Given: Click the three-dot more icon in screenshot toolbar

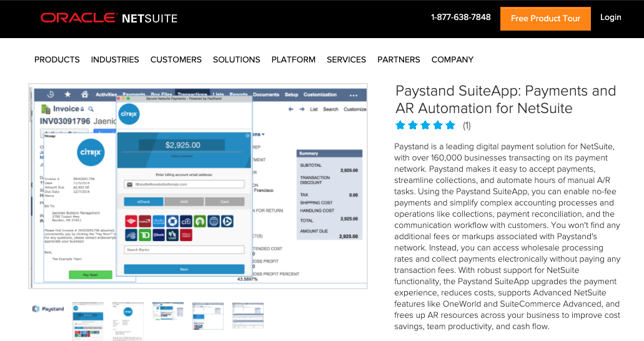Looking at the screenshot, I should (x=353, y=96).
